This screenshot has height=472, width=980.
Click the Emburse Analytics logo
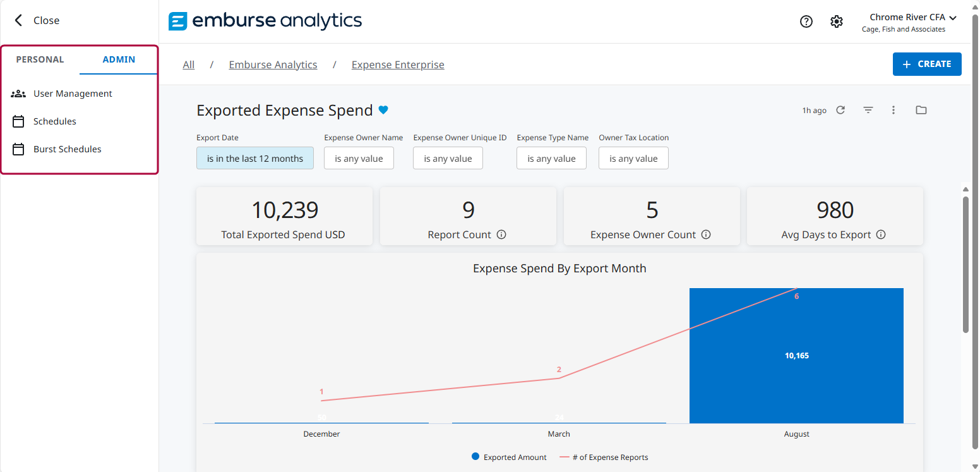coord(265,21)
